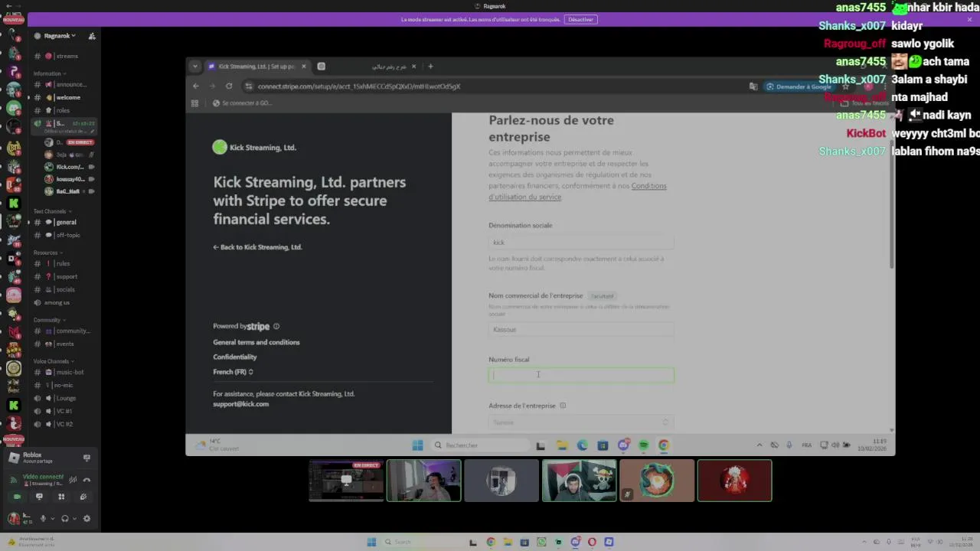Open Discord user settings gear
The image size is (980, 551).
tap(87, 518)
